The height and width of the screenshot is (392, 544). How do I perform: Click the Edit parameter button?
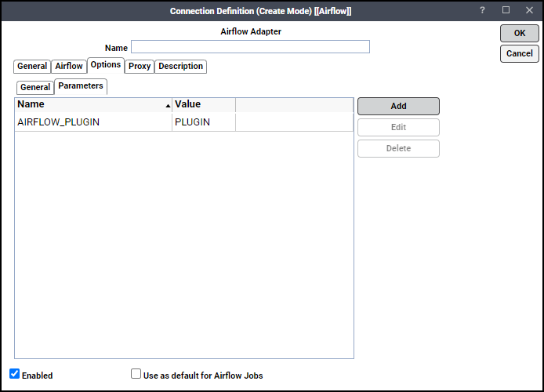click(398, 127)
